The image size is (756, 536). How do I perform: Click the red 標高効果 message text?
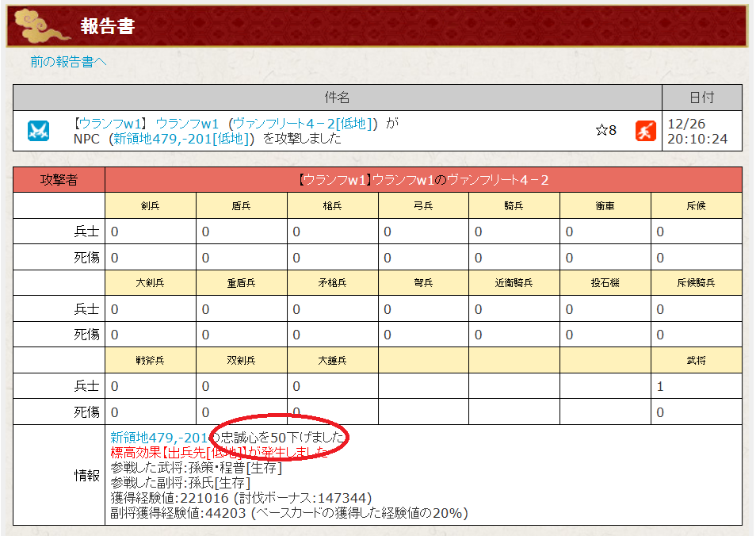pyautogui.click(x=219, y=452)
